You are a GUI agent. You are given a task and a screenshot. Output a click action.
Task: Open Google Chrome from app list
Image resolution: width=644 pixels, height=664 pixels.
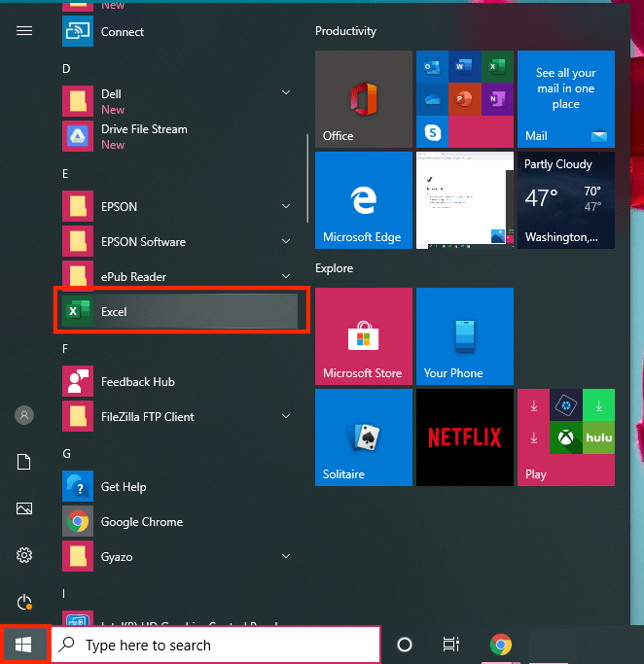pos(180,522)
